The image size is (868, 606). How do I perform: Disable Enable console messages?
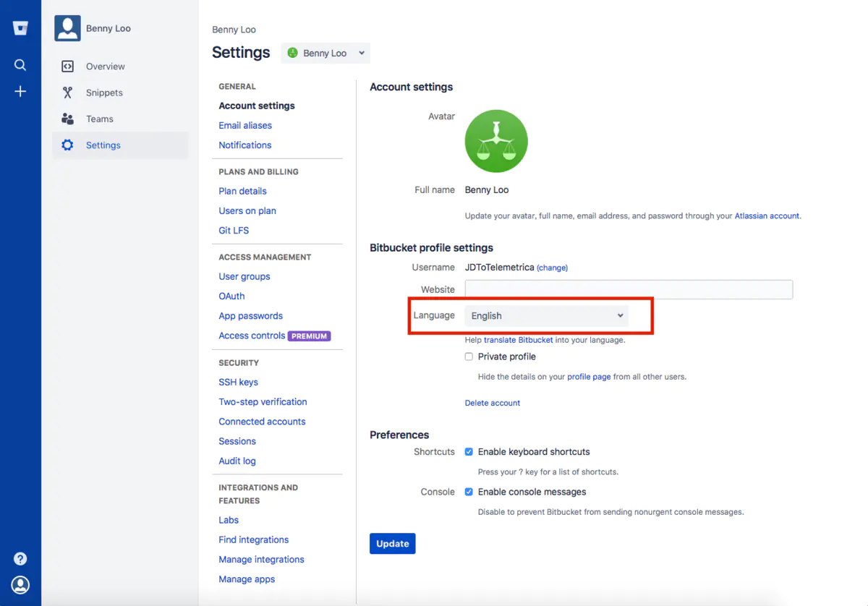click(469, 492)
